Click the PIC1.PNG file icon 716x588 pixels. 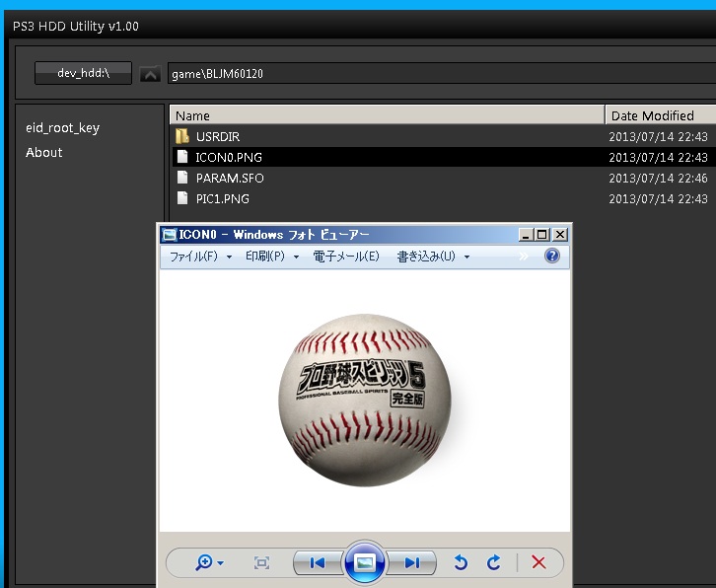[182, 198]
